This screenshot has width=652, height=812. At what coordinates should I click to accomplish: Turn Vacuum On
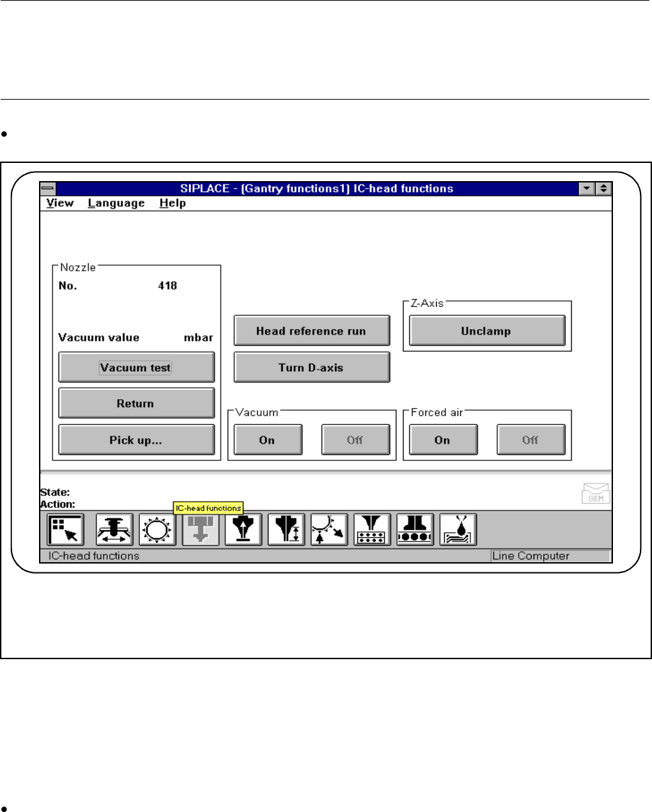[267, 440]
